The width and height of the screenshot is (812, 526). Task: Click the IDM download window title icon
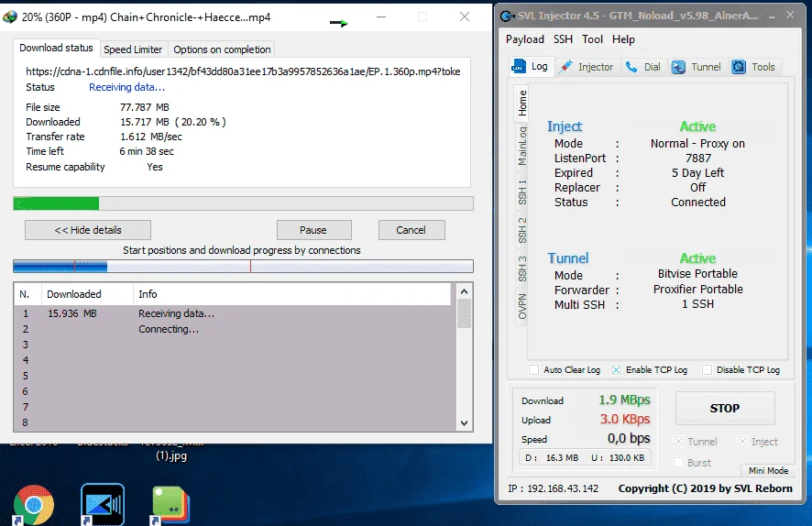(10, 17)
